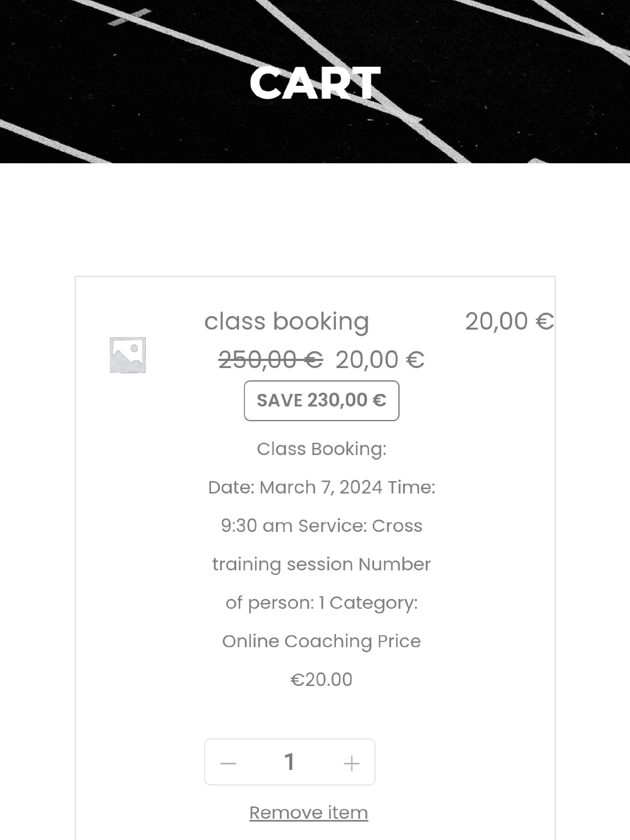This screenshot has height=840, width=630.
Task: Click the CART page heading
Action: pos(315,83)
